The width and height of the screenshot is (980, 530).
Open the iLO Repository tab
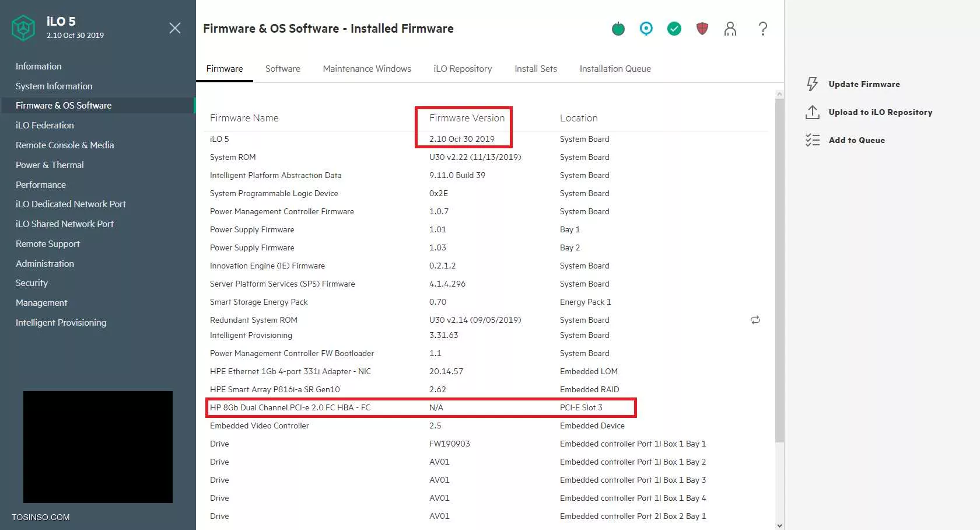463,69
